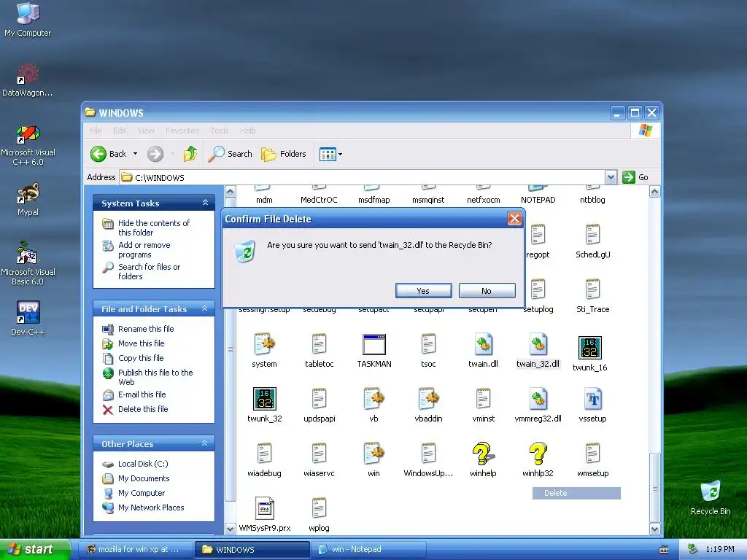Switch to win - Notepad taskbar button
This screenshot has width=747, height=560.
click(x=368, y=549)
